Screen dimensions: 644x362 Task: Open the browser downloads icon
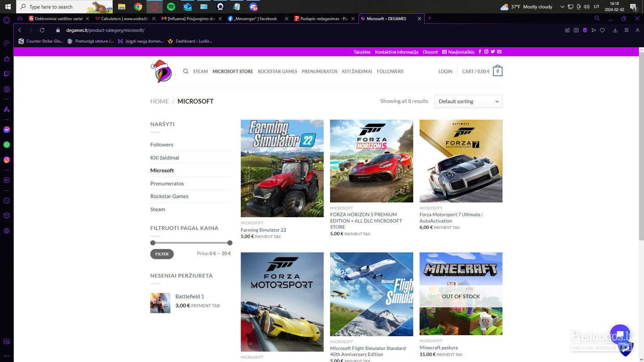[615, 30]
